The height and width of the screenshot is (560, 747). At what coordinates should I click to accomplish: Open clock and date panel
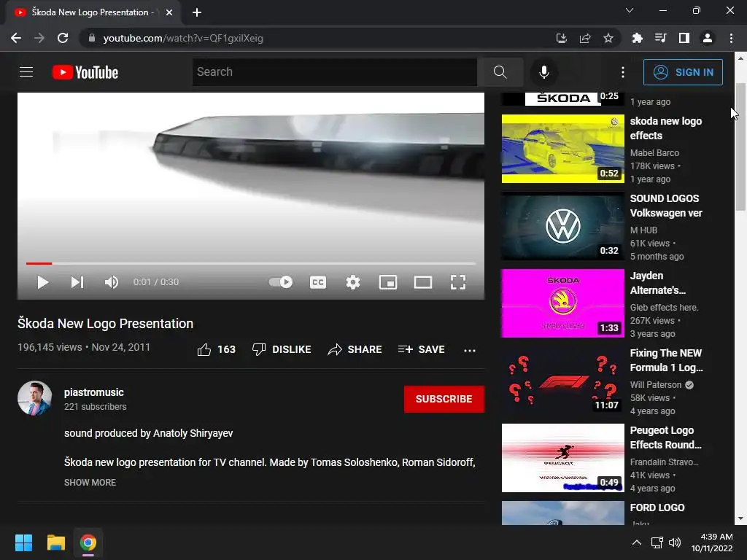tap(712, 542)
